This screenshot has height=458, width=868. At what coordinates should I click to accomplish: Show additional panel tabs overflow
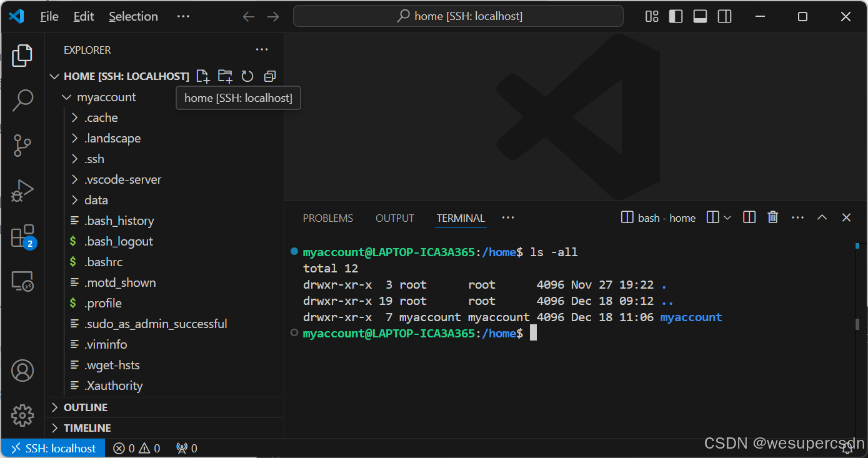(508, 217)
